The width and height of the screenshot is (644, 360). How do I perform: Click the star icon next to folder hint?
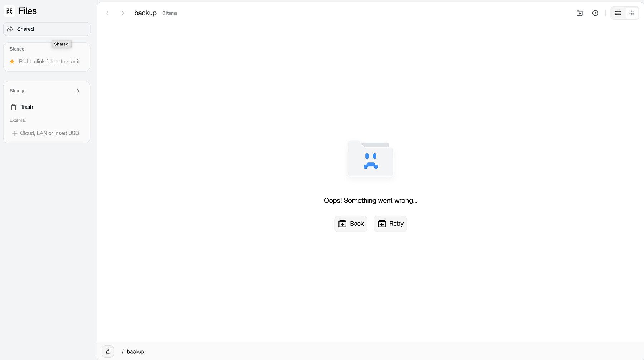tap(12, 62)
